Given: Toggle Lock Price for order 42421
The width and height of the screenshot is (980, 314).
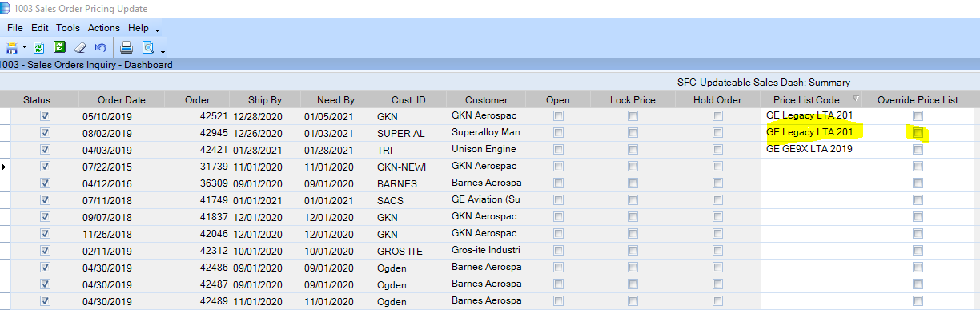Looking at the screenshot, I should 633,149.
